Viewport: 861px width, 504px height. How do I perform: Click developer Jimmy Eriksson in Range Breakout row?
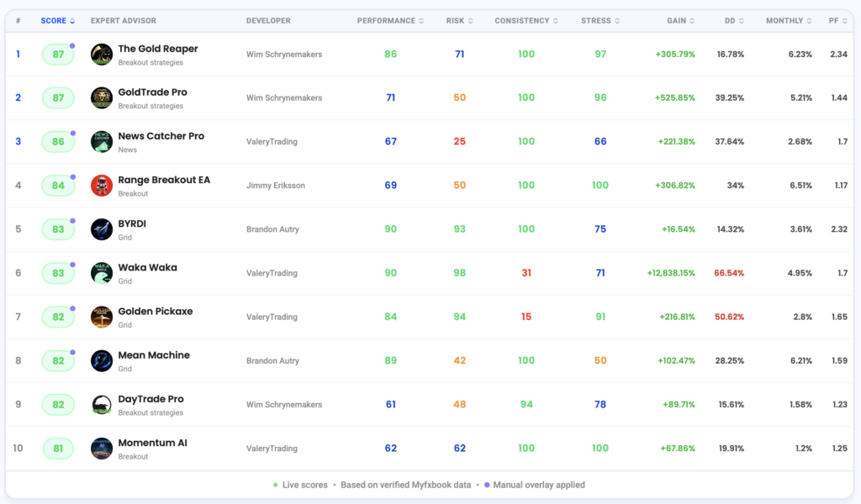pyautogui.click(x=276, y=186)
